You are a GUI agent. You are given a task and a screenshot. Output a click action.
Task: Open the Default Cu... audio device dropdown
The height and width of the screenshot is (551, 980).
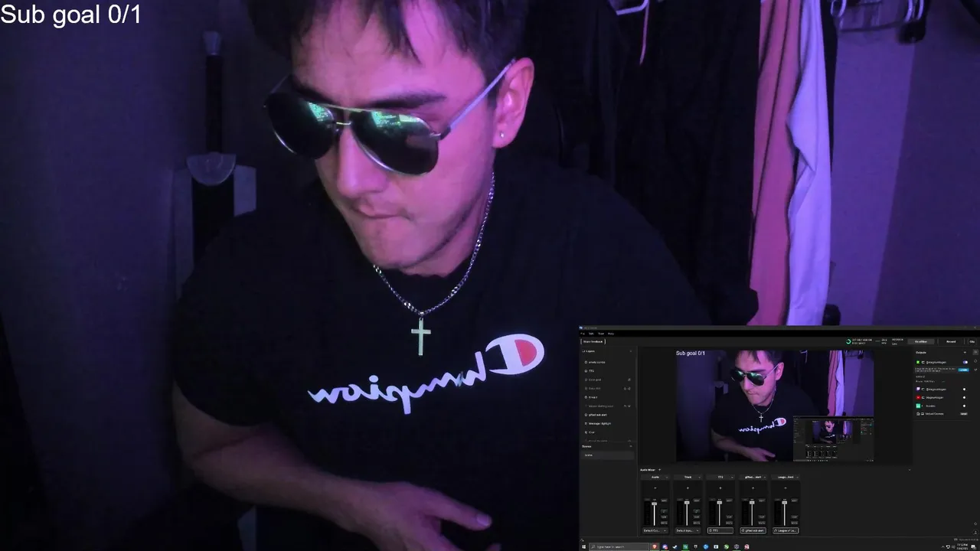[x=655, y=530]
